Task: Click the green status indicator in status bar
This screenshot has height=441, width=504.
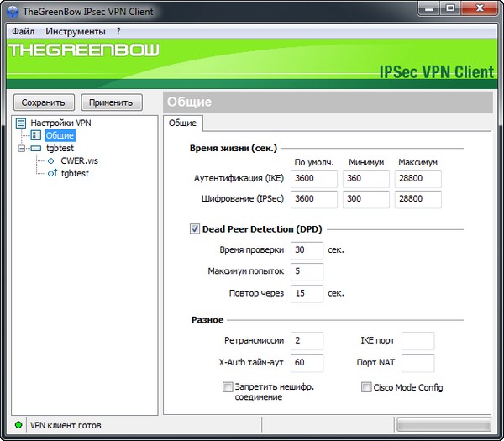Action: pos(18,426)
